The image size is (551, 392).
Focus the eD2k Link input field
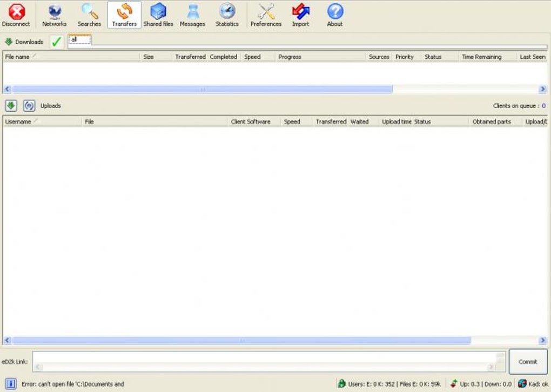coord(269,361)
